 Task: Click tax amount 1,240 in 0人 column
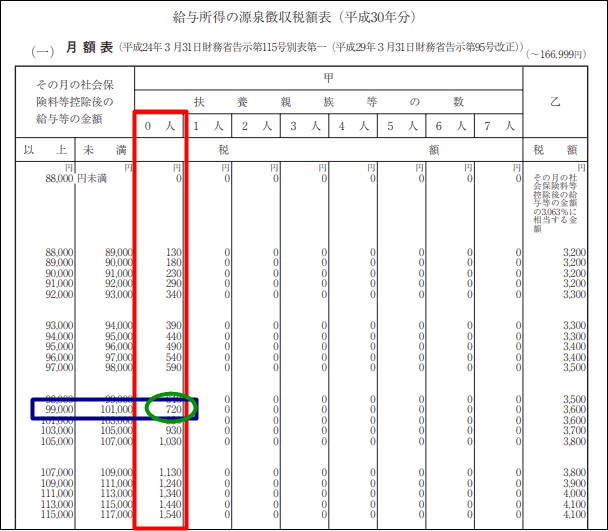click(170, 483)
